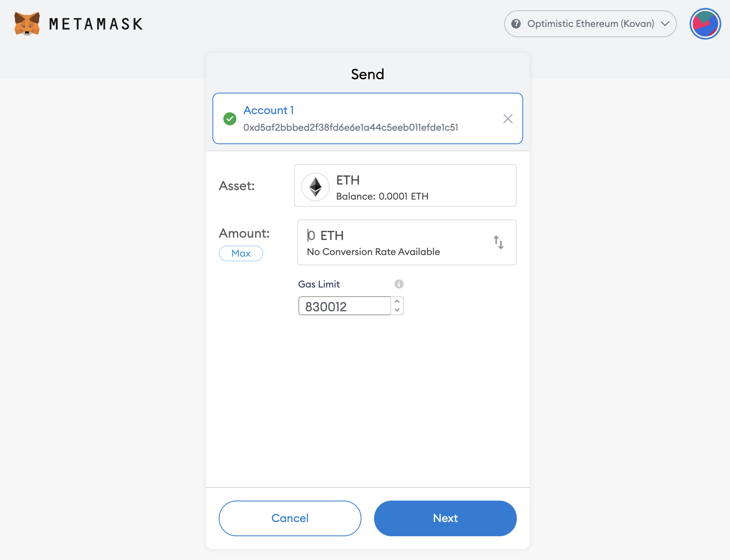Click the recipient address text

350,128
